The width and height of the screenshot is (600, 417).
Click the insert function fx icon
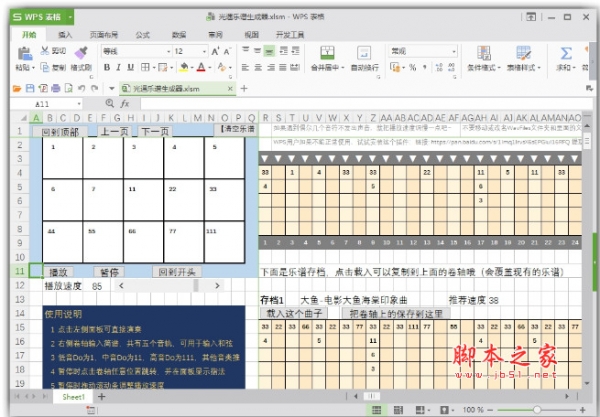(125, 103)
